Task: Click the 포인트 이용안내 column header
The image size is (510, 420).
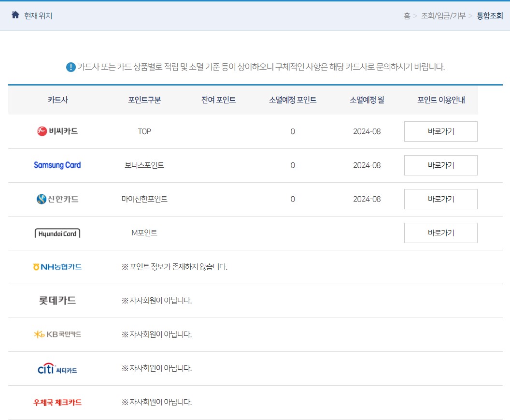Action: click(x=440, y=100)
